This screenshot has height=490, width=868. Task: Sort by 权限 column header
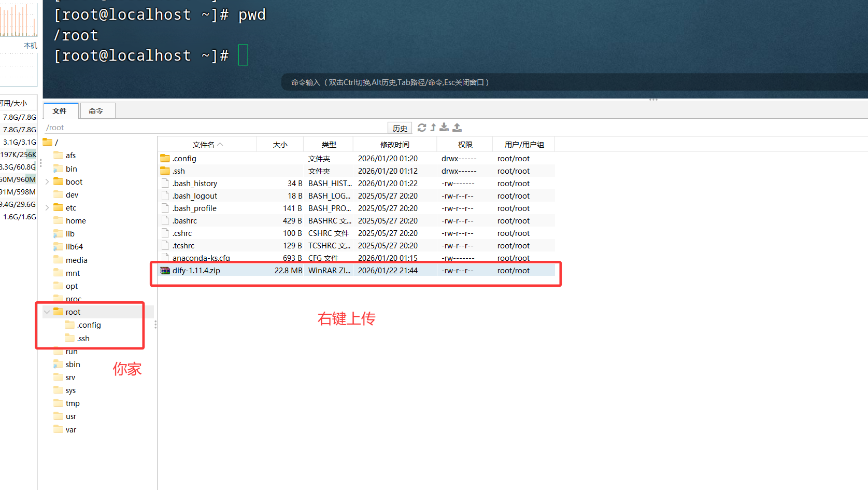point(465,145)
